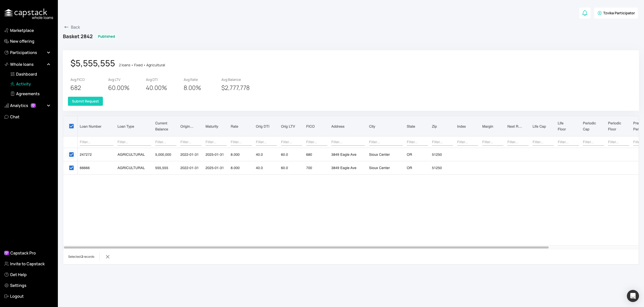This screenshot has width=644, height=307.
Task: Click the Logout link
Action: point(17,296)
